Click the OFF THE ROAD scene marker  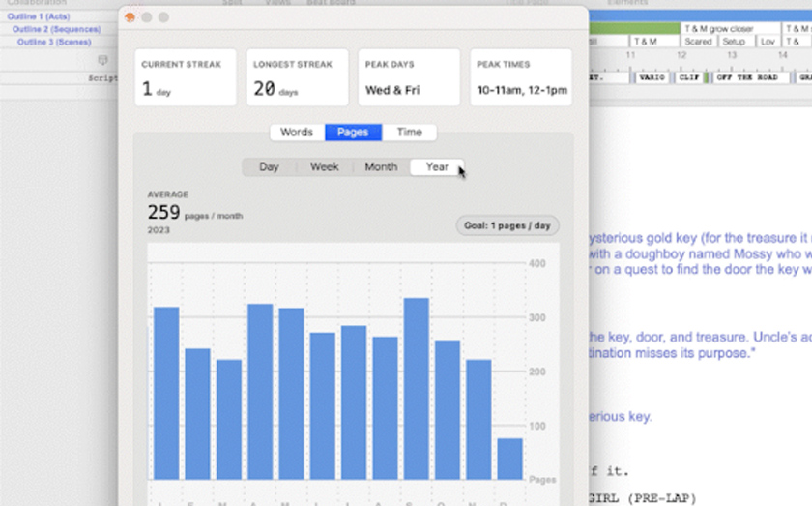tap(745, 77)
